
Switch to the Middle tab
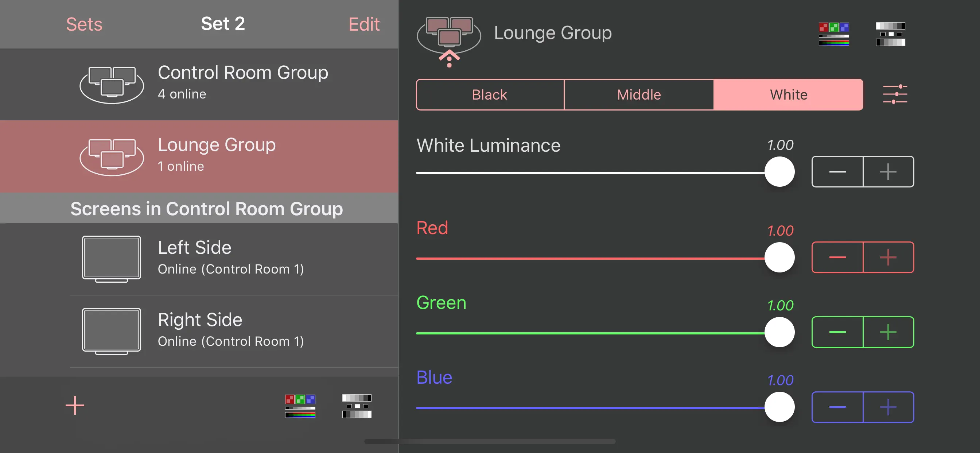coord(639,95)
